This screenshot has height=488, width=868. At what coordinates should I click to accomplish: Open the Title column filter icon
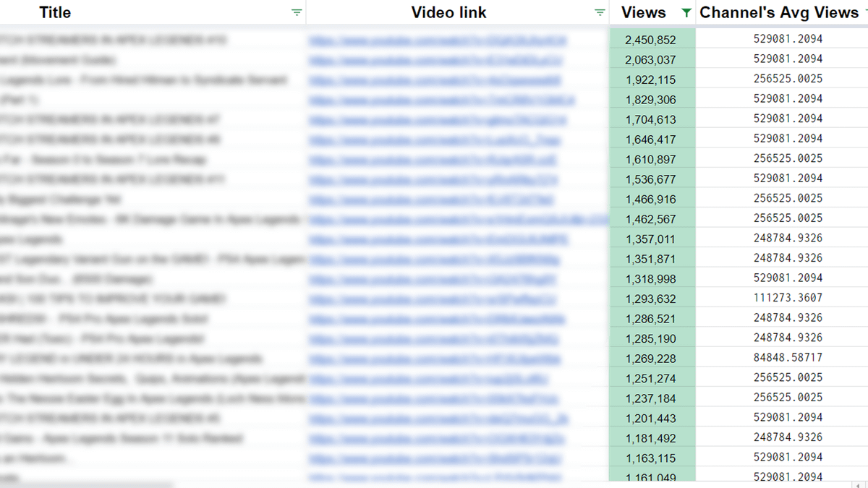tap(296, 13)
